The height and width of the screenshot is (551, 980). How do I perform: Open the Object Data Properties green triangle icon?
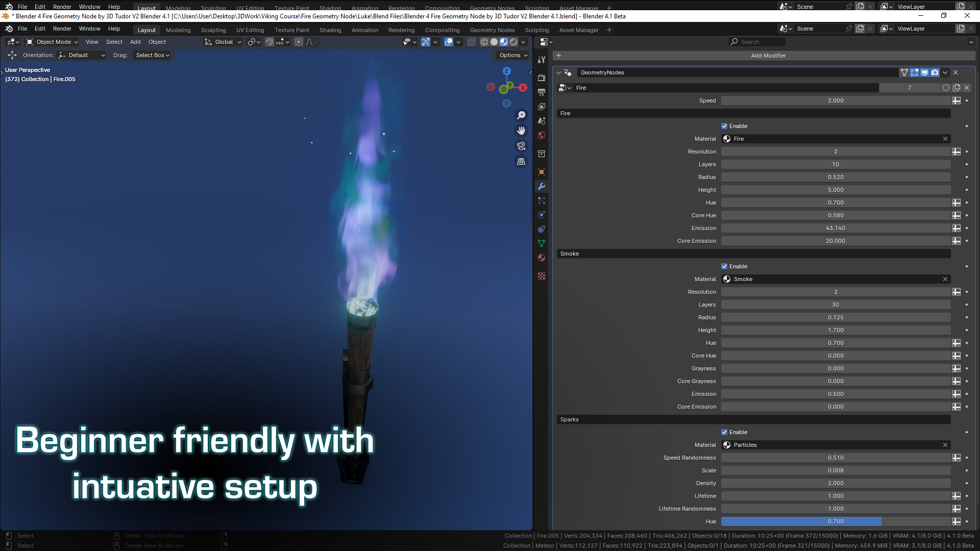coord(541,243)
